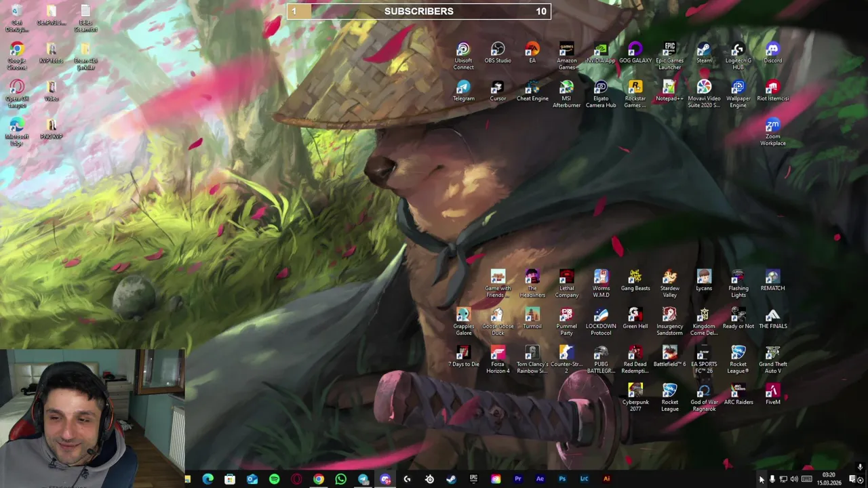Screen dimensions: 868x488
Task: Select the Google Chrome desktop shortcut
Action: pyautogui.click(x=17, y=56)
